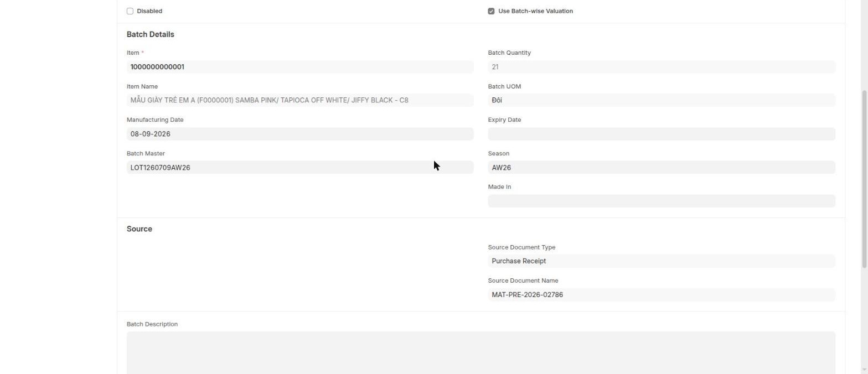868x374 pixels.
Task: Click the empty Made In field
Action: tap(662, 201)
